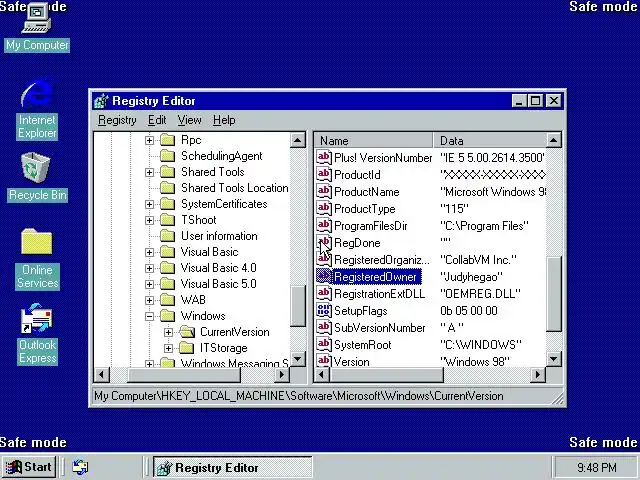640x480 pixels.
Task: Click the "0b 05 00 00" data cell
Action: click(x=469, y=311)
